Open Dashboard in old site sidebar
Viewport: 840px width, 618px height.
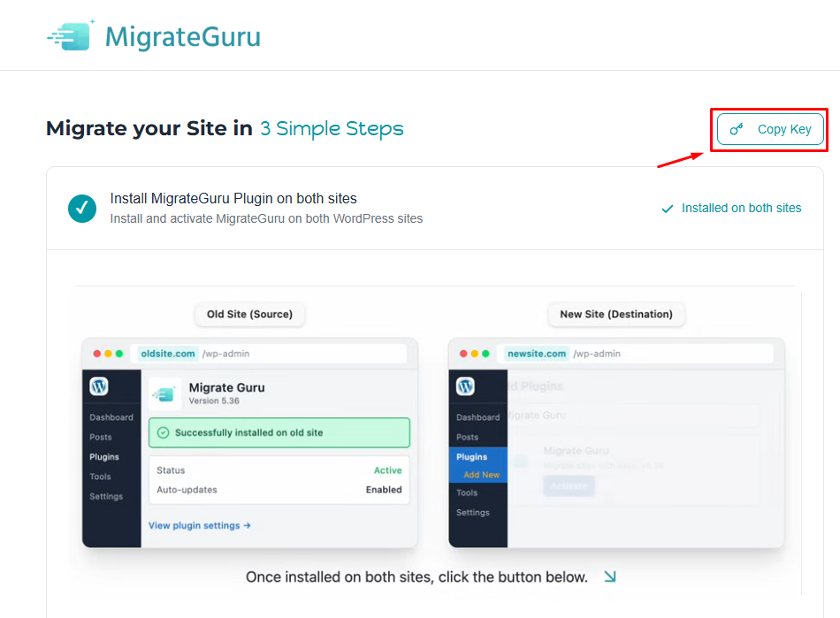(111, 417)
